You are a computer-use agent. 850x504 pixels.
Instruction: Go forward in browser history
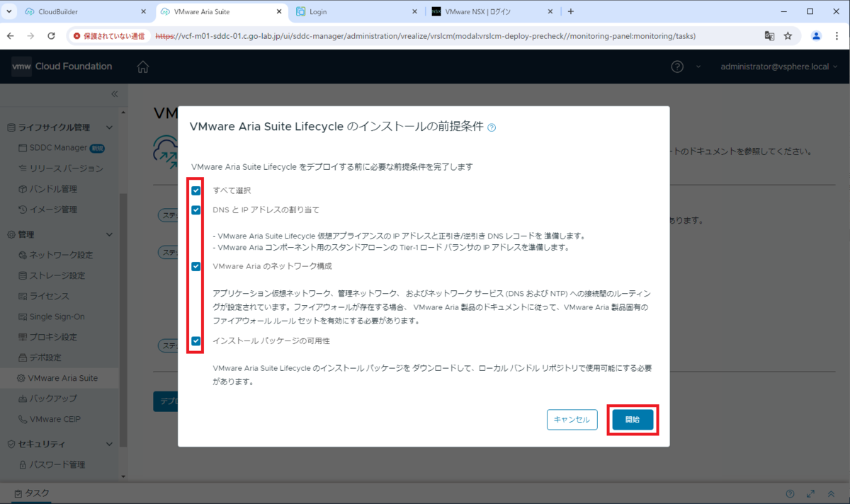click(x=31, y=35)
